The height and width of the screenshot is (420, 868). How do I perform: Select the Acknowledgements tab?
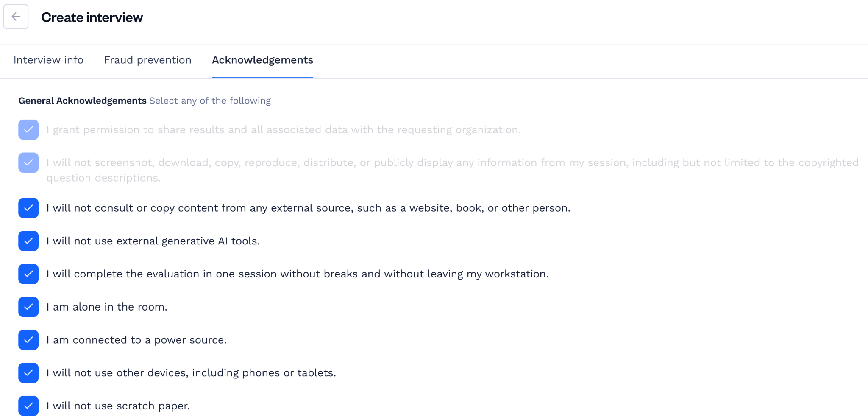point(262,60)
